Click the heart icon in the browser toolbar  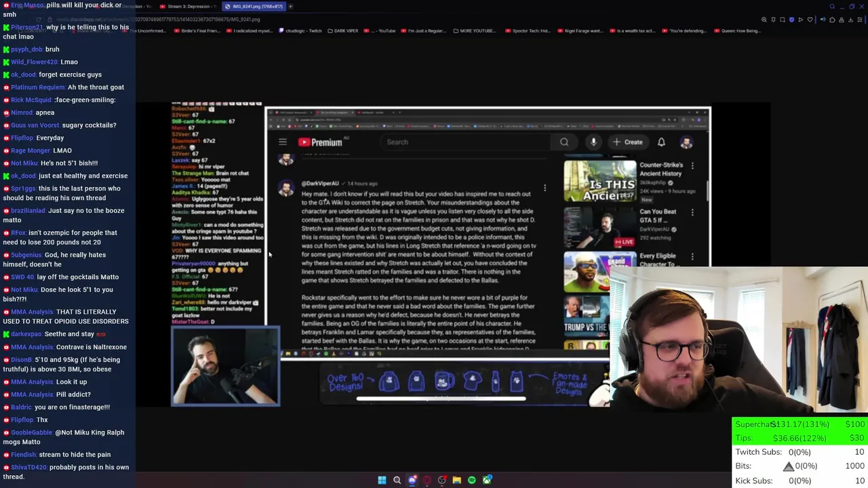coord(810,20)
